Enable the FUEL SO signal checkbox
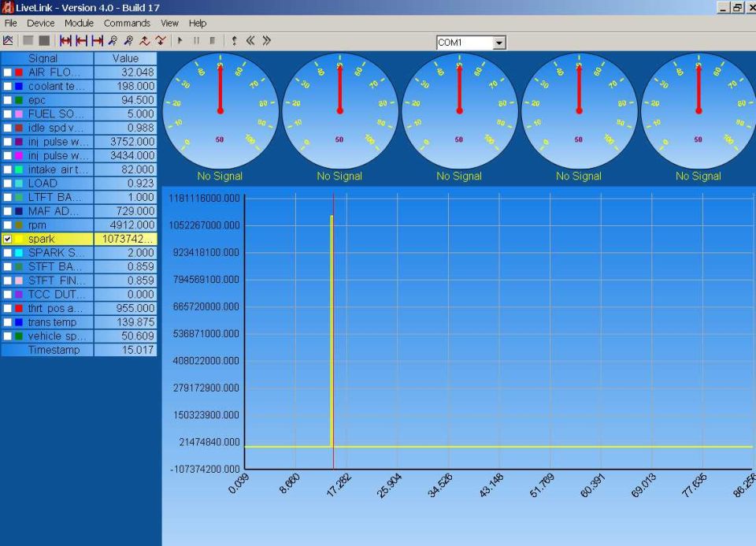Screen dimensions: 756x546 (8, 113)
